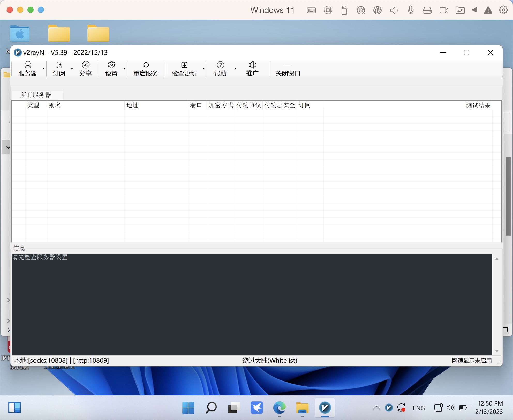Click 绕过大陆(Whitelist) routing status text

pos(270,360)
